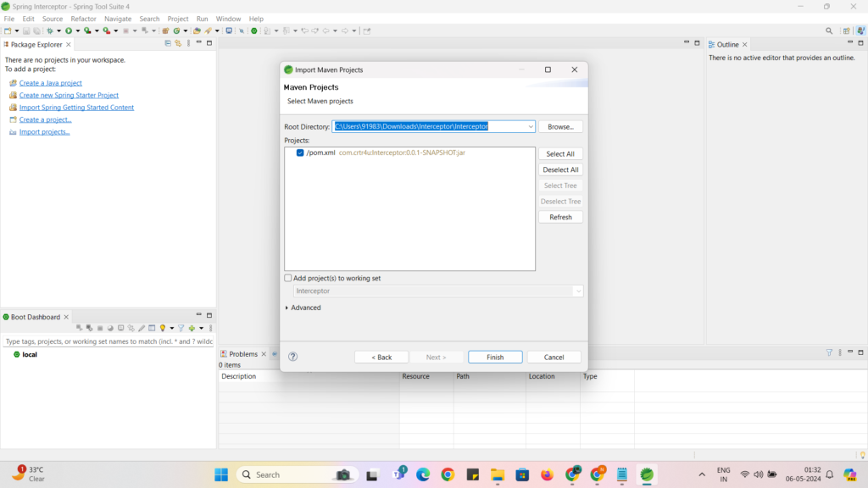This screenshot has height=488, width=868.
Task: Click the Boot Dashboard lightbulb icon
Action: click(x=162, y=328)
